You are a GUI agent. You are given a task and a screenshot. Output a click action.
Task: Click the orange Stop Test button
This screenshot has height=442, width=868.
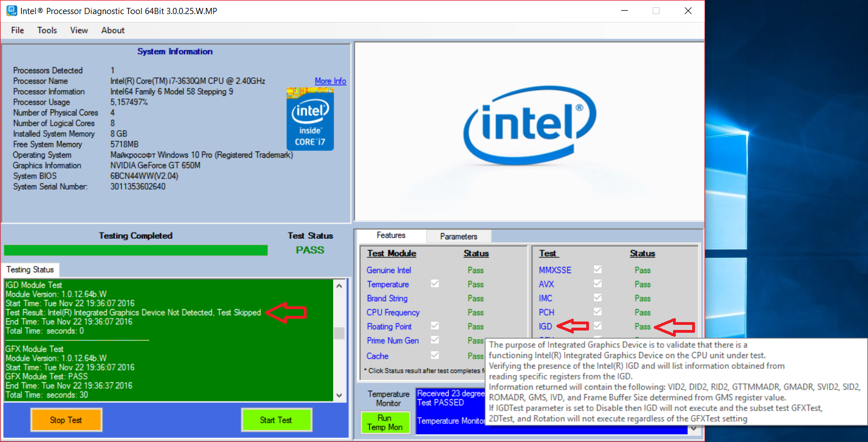point(66,420)
